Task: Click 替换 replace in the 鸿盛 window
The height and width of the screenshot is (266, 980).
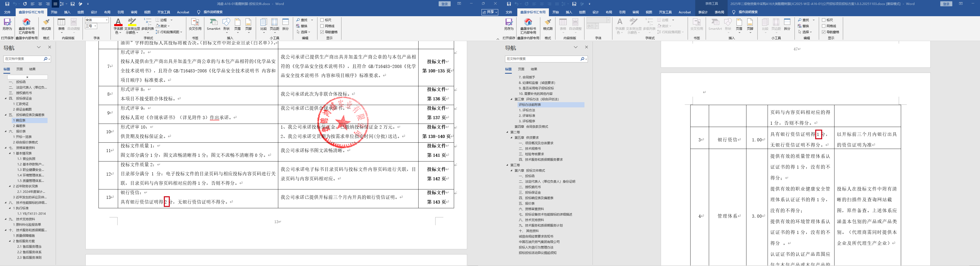Action: point(302,26)
